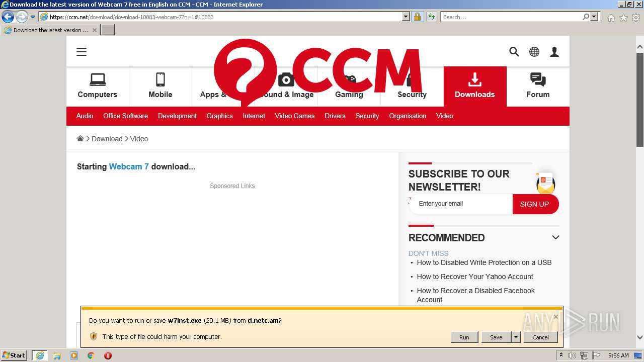Select Office Software submenu item
644x362 pixels.
(x=125, y=116)
